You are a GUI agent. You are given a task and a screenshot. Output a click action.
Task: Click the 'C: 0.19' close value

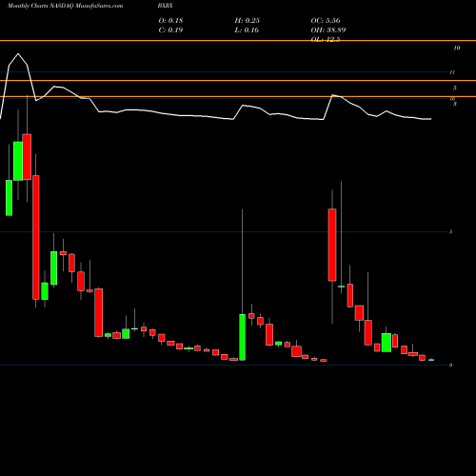[x=170, y=30]
